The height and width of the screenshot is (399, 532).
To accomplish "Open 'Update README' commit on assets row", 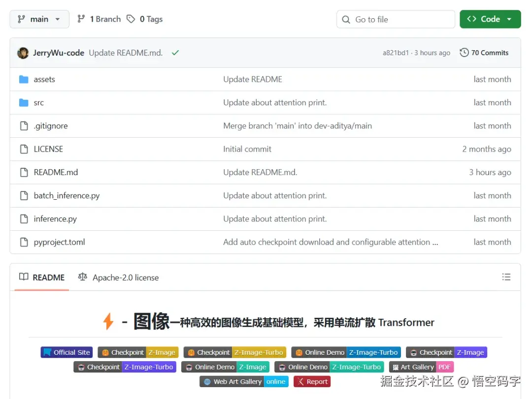I will [x=252, y=79].
